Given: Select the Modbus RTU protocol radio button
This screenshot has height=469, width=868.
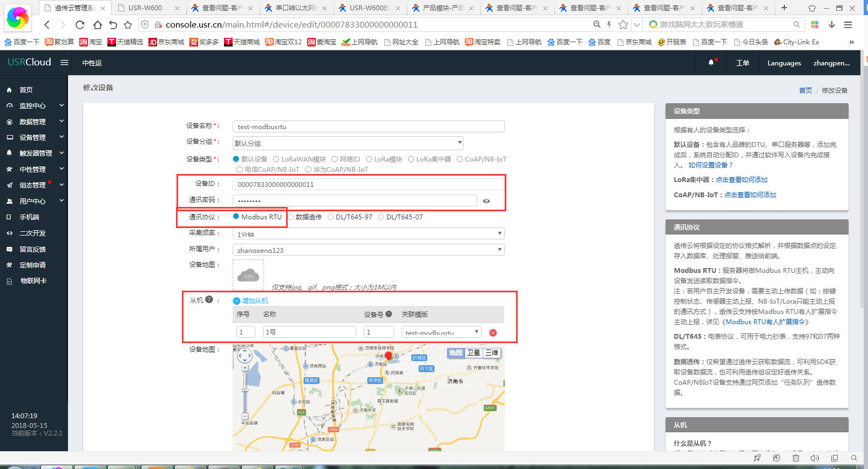Looking at the screenshot, I should [236, 217].
